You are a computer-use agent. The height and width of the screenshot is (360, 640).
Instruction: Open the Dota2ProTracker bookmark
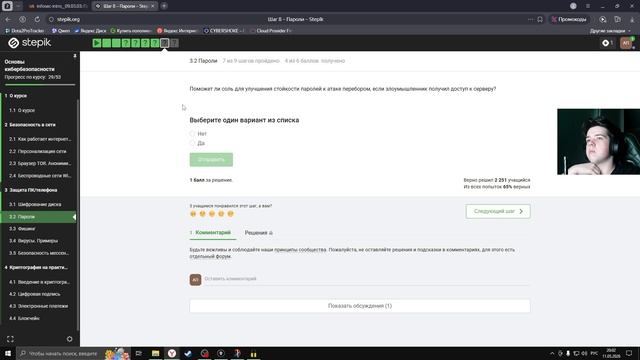(x=25, y=31)
